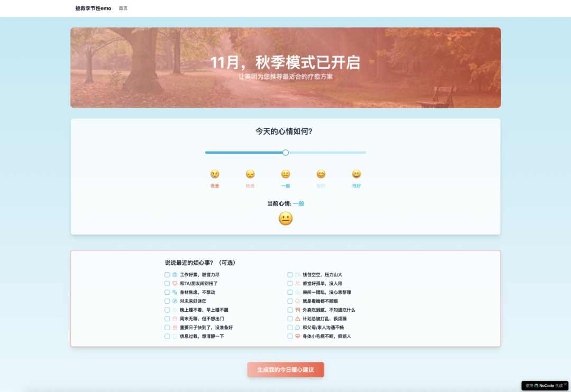This screenshot has width=571, height=392.
Task: Click the compass icon beside 对未来好迷茫
Action: 175,301
